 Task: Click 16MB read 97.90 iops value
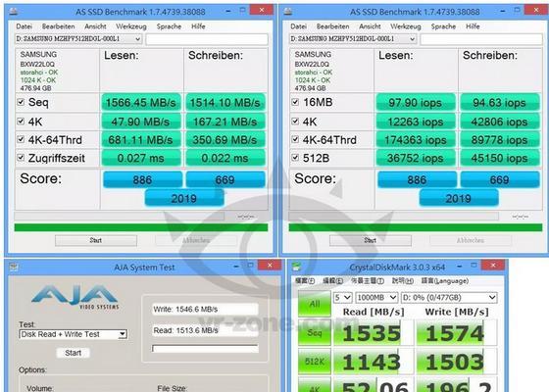[x=416, y=102]
